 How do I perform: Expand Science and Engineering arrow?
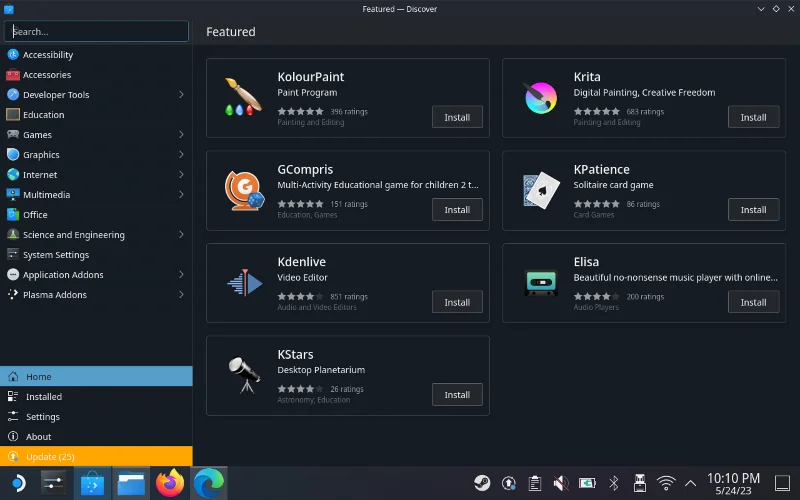click(x=181, y=234)
